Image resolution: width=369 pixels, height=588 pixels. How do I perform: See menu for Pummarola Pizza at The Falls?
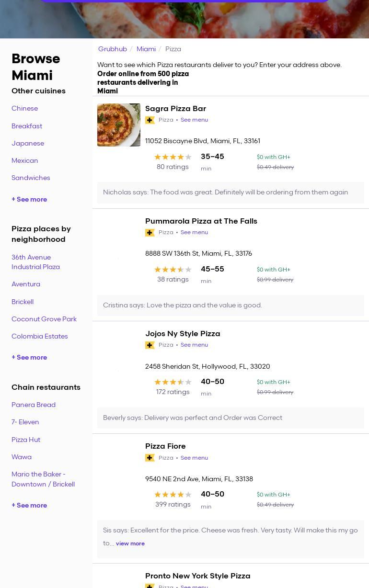point(194,232)
